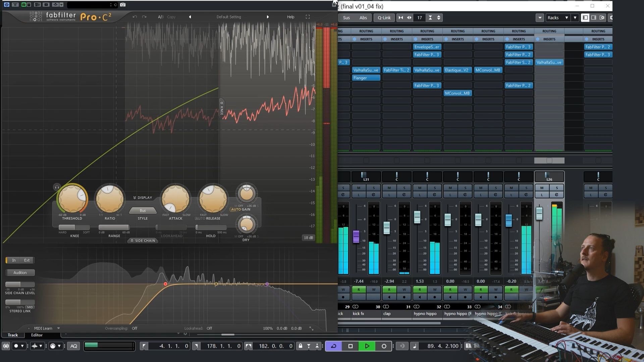Click the right locator marker icon

tap(196, 346)
